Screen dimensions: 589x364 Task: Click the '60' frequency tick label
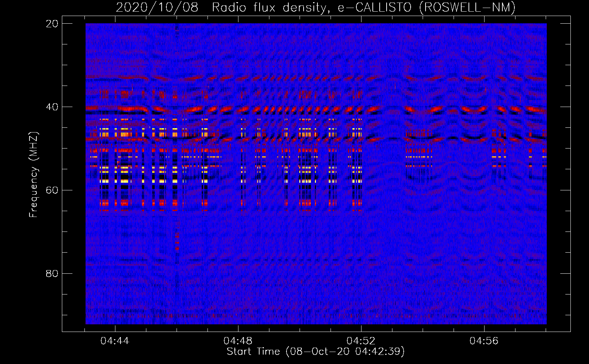(x=52, y=190)
